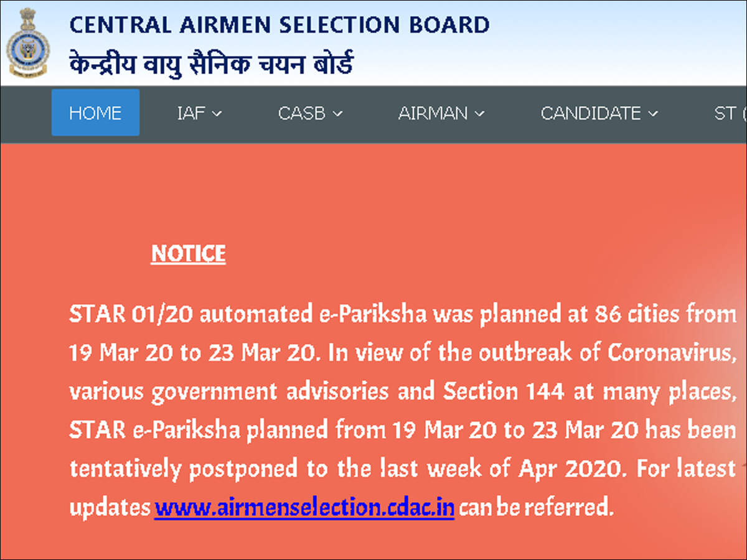Open www.airmenselection.cdac.in link in the notice

pyautogui.click(x=303, y=507)
